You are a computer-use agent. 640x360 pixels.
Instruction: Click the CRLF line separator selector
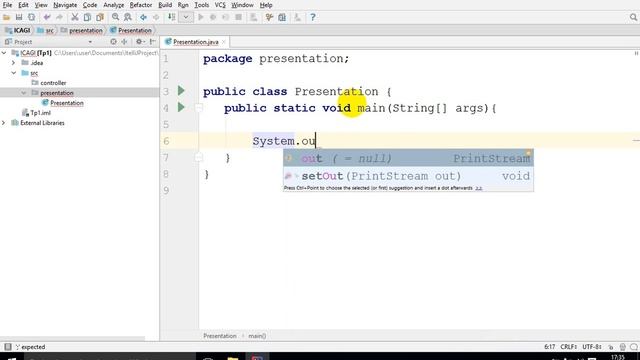[569, 347]
